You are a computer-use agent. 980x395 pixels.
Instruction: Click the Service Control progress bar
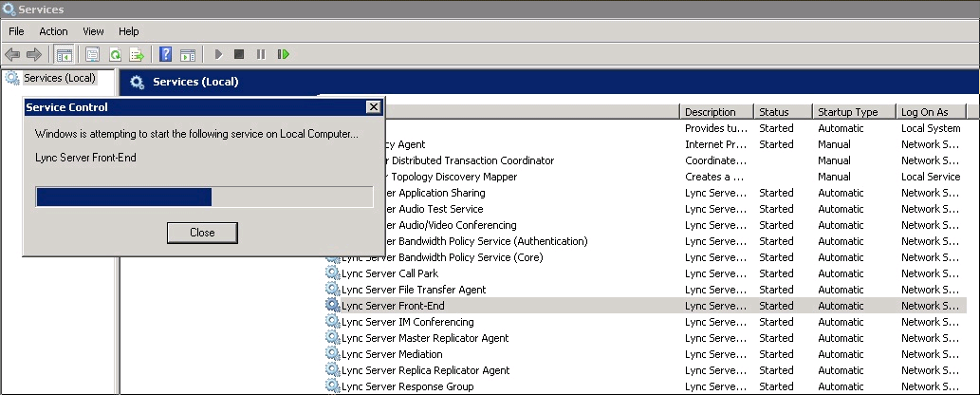point(204,197)
